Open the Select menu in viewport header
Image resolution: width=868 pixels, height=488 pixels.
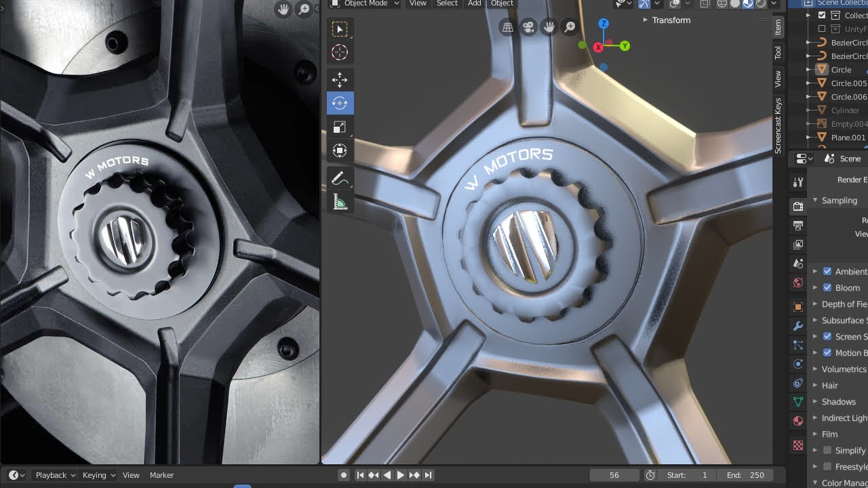(447, 3)
